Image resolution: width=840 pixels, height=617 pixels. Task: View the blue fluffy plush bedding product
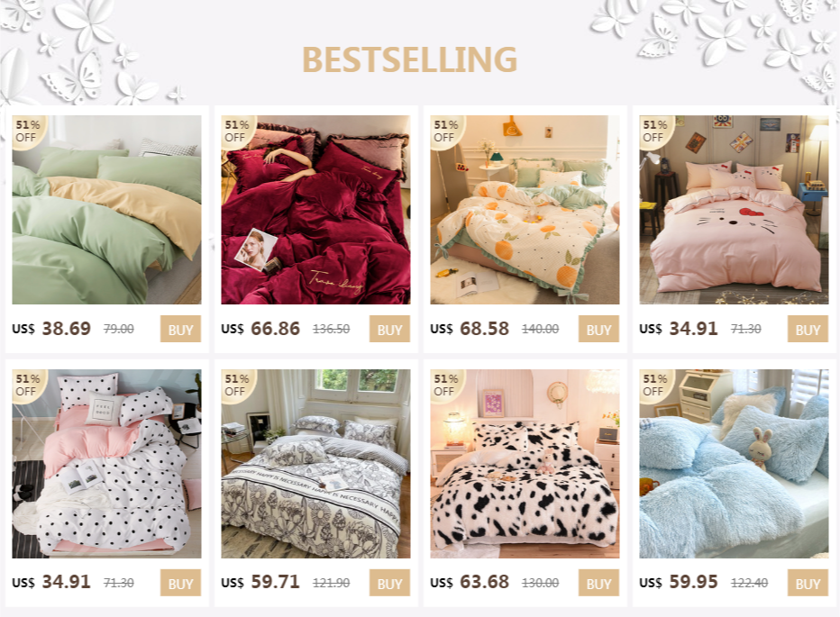coord(734,463)
